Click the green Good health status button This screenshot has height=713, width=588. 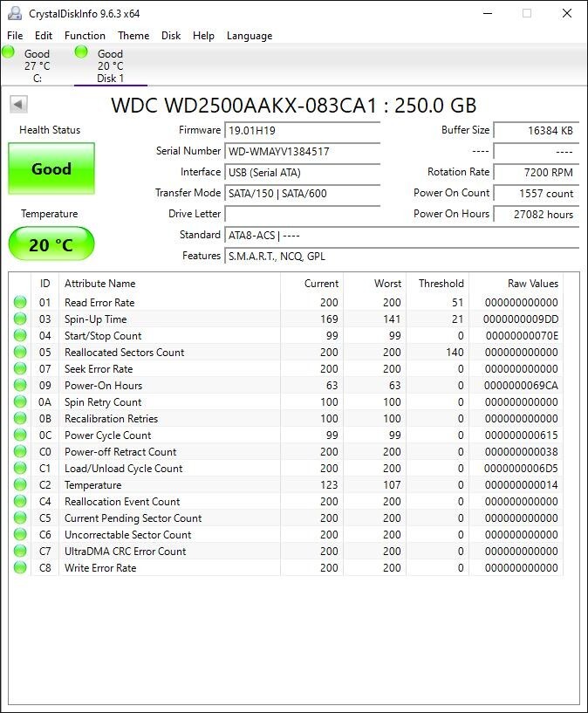tap(51, 168)
